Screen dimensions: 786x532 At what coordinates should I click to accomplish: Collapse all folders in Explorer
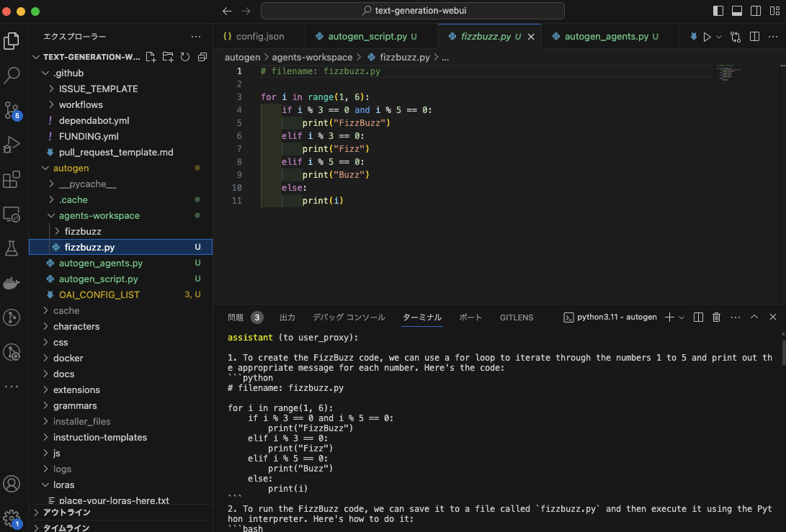point(202,57)
